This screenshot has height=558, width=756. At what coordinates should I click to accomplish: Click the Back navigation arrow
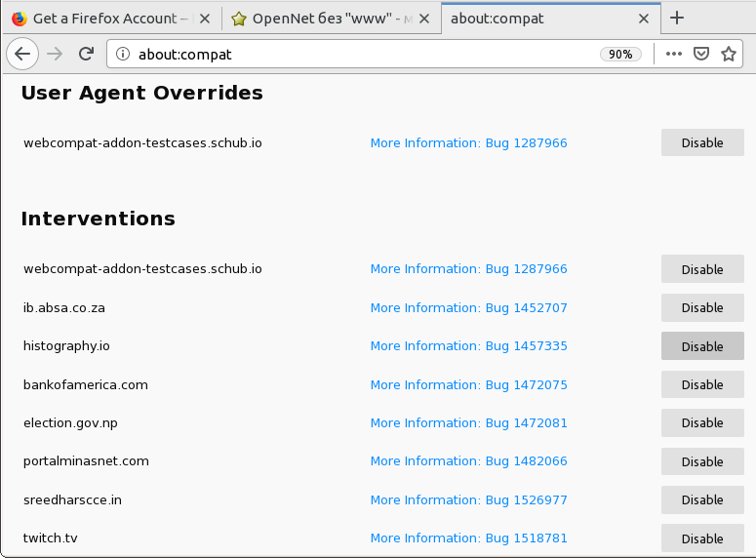[22, 55]
